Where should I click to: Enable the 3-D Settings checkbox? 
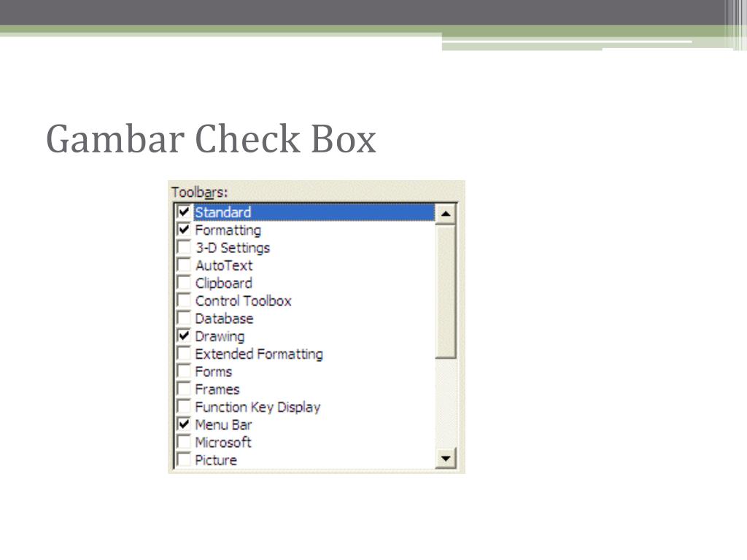184,247
